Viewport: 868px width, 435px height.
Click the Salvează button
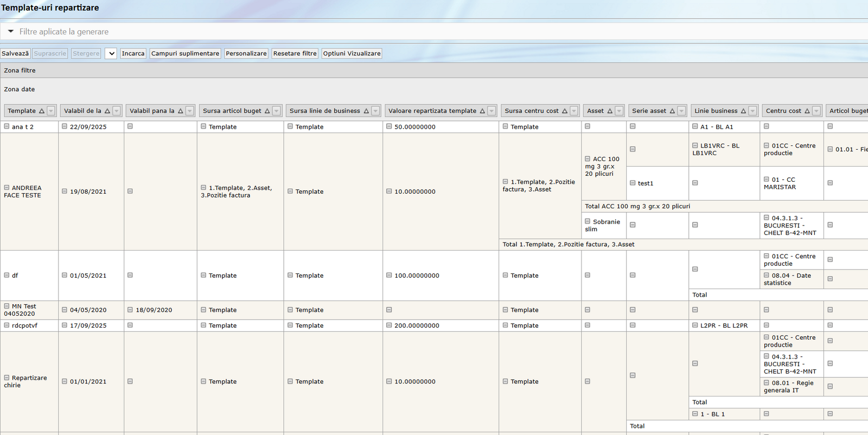point(15,53)
